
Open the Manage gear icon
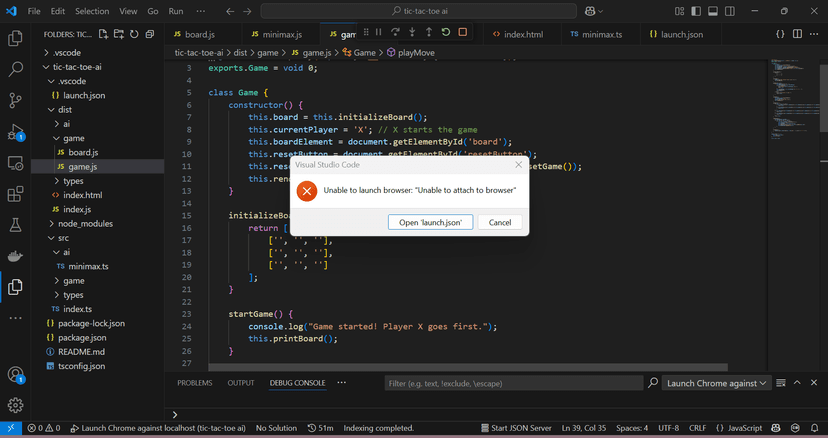click(15, 405)
